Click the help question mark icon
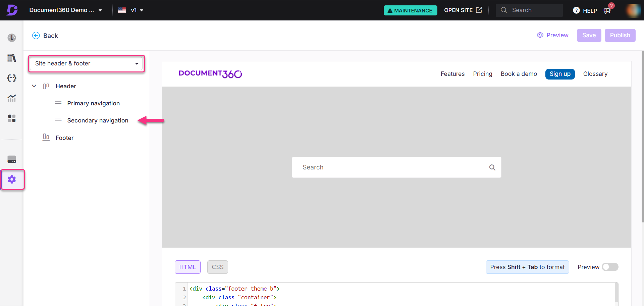The image size is (644, 306). pyautogui.click(x=576, y=10)
